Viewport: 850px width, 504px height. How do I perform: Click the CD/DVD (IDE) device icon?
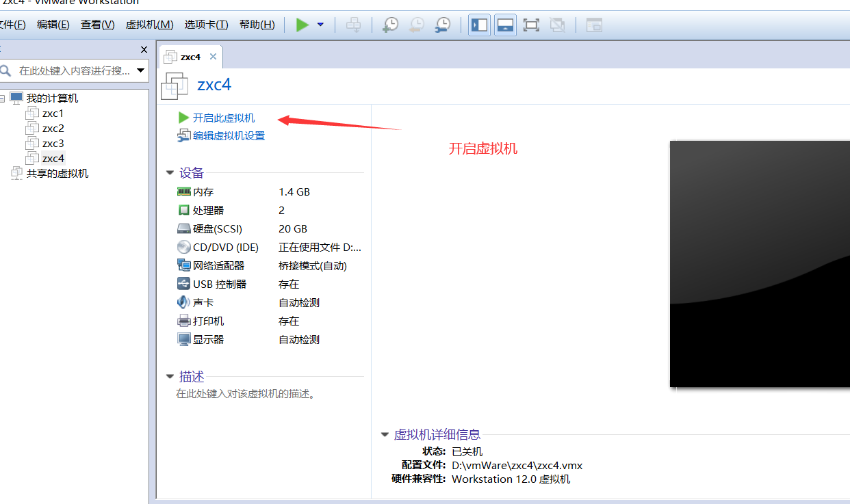point(183,248)
